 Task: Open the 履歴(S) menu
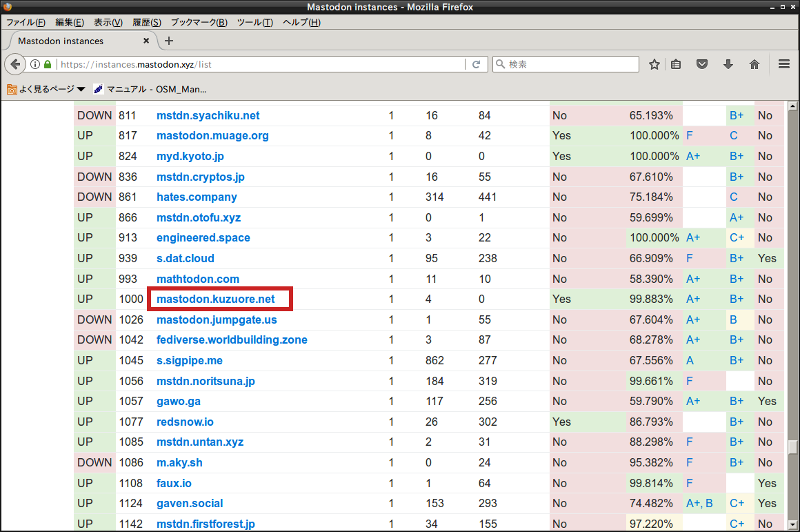tap(147, 22)
